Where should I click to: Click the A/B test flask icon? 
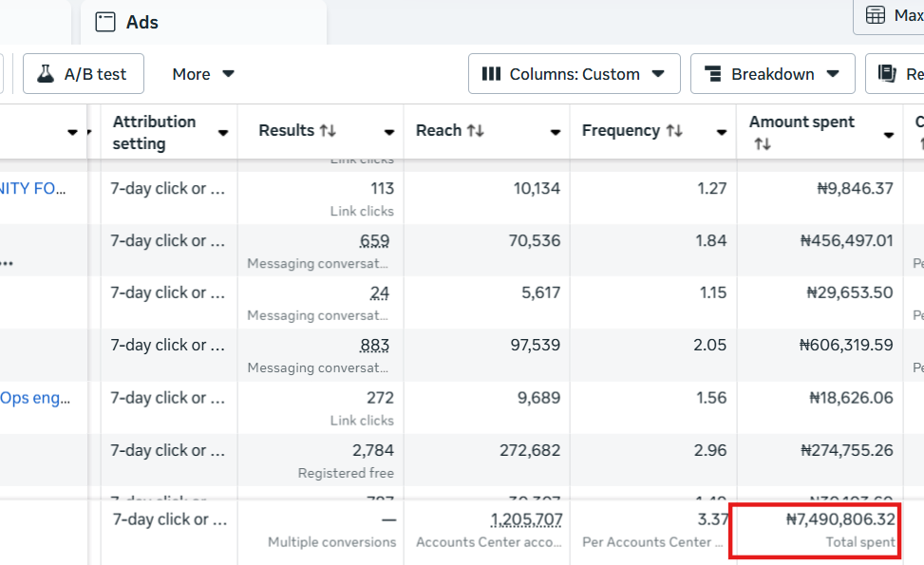46,74
